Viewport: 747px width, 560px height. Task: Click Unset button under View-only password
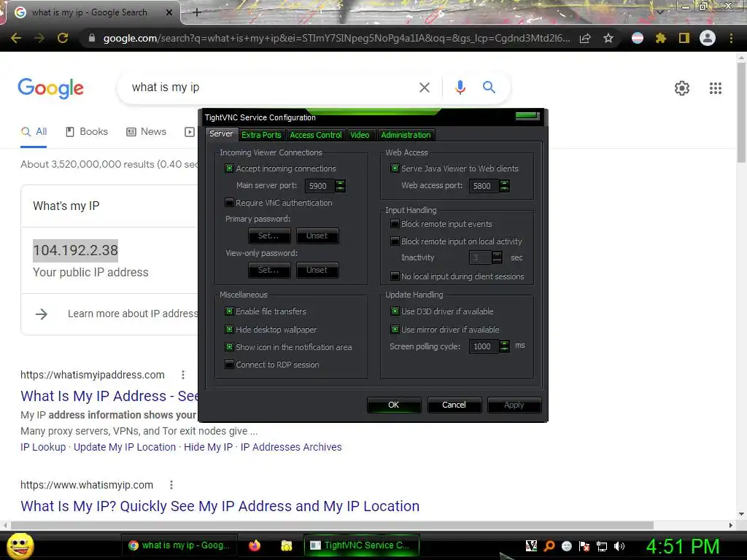(317, 270)
